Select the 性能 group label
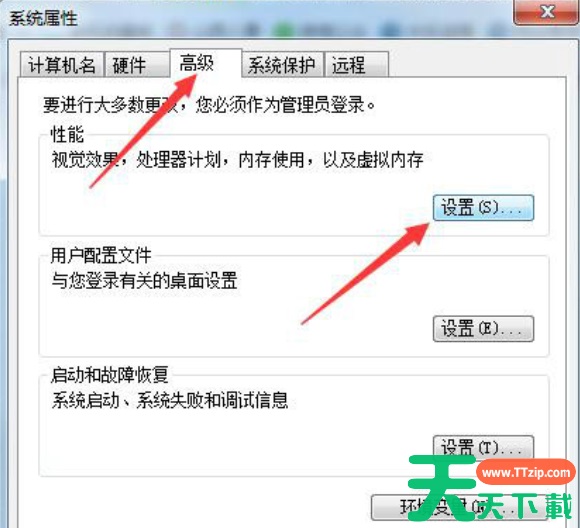Viewport: 580px width, 528px height. (67, 134)
